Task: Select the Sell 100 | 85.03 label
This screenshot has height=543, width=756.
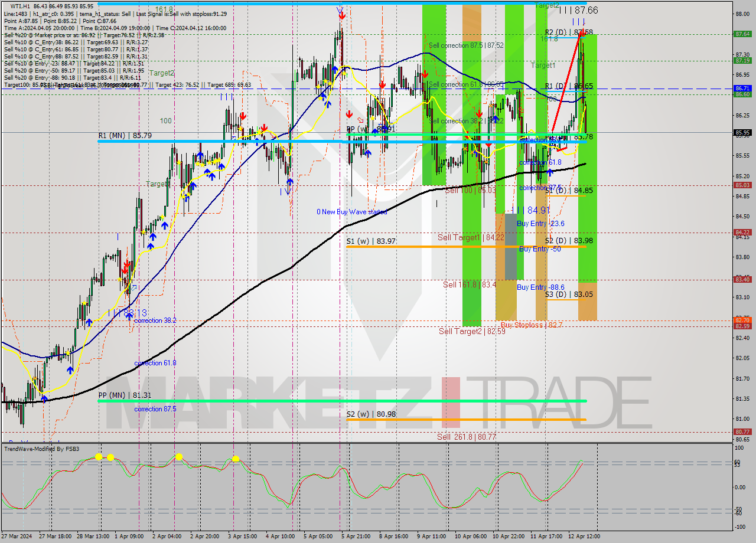Action: pos(471,190)
